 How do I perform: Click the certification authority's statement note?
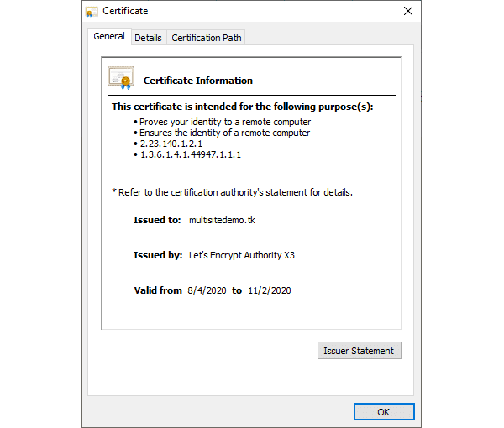tap(232, 192)
